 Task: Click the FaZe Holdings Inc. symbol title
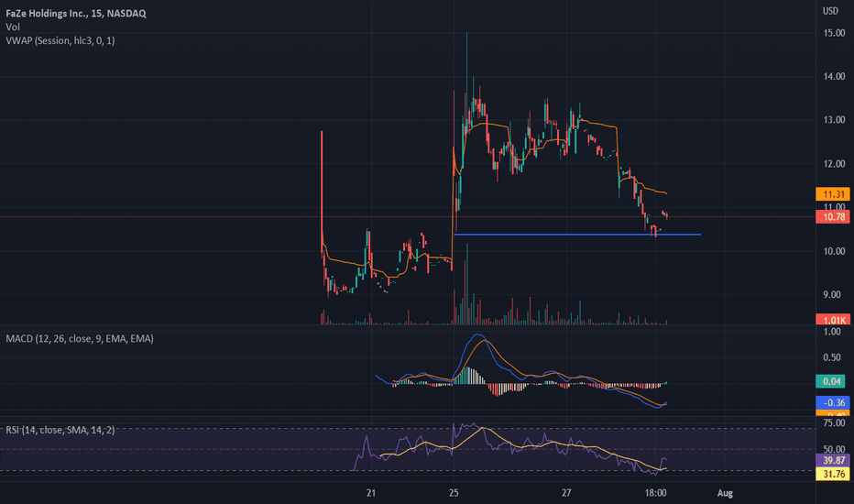pos(76,13)
